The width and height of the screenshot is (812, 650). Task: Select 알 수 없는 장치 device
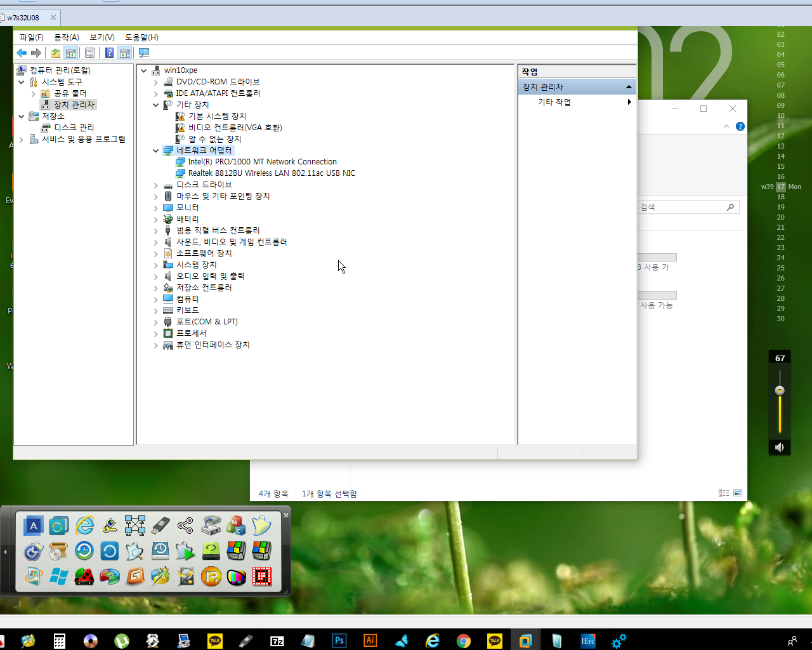point(214,139)
